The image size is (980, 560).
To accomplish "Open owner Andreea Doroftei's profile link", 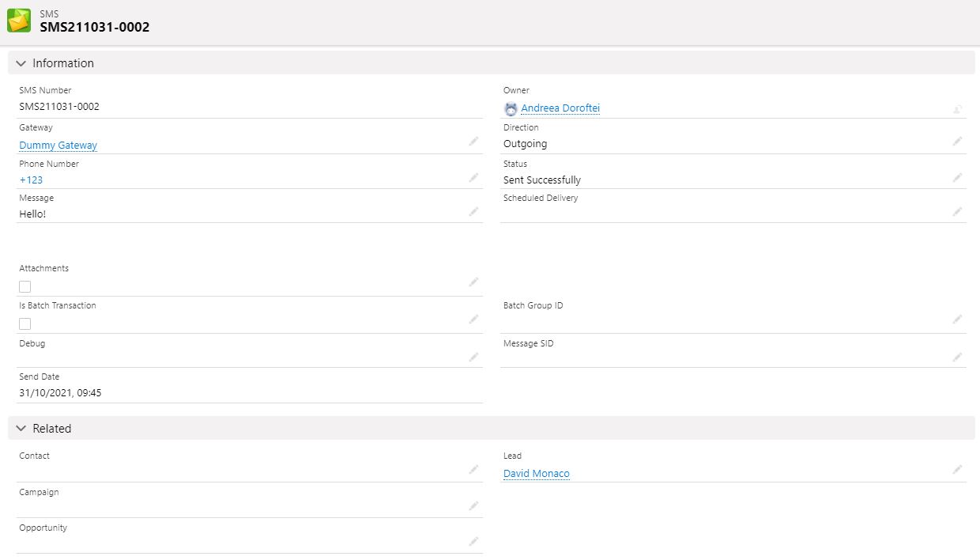I will [x=560, y=108].
